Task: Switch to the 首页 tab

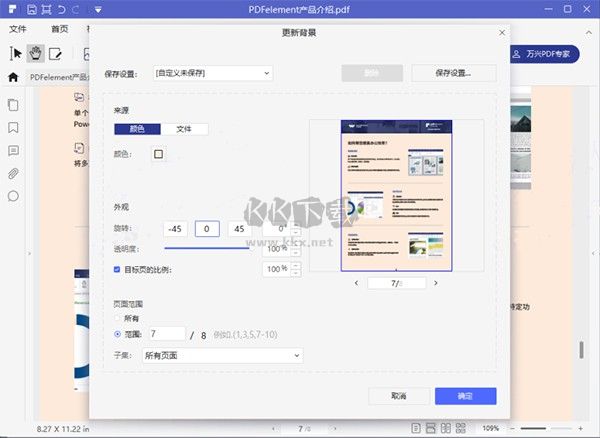Action: click(60, 29)
